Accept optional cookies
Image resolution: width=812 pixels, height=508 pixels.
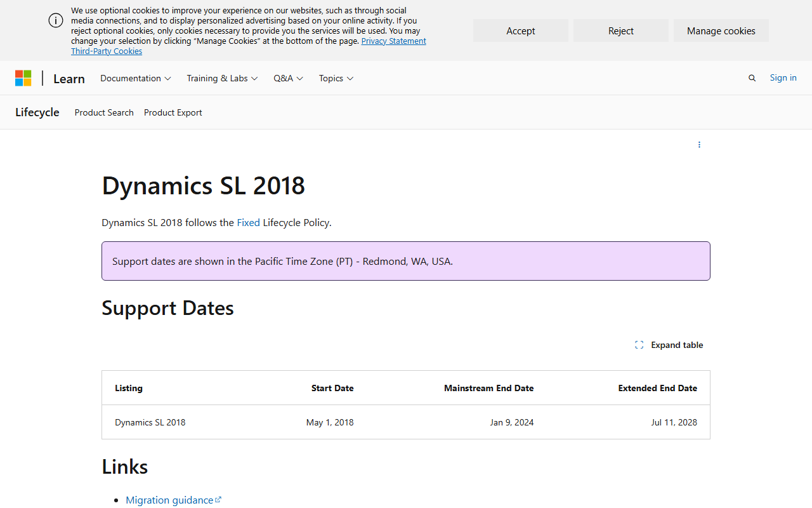521,30
